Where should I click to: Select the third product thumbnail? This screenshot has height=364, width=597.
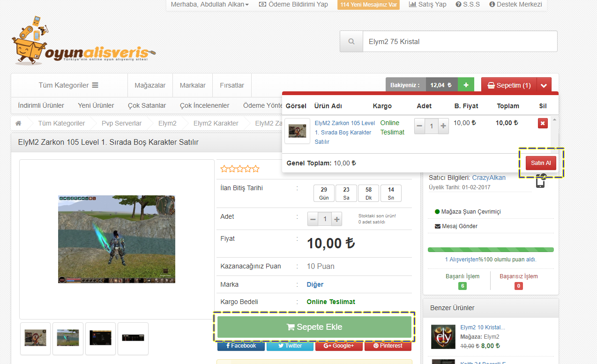100,338
